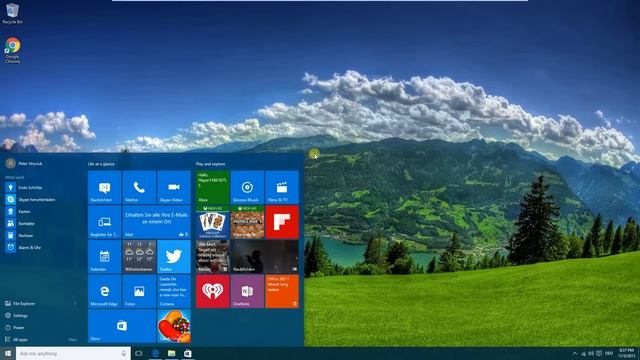Open the Groove-Musik tile

(247, 187)
